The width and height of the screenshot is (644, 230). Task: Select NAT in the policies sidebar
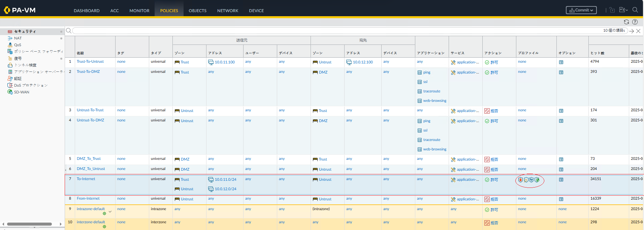pyautogui.click(x=18, y=38)
